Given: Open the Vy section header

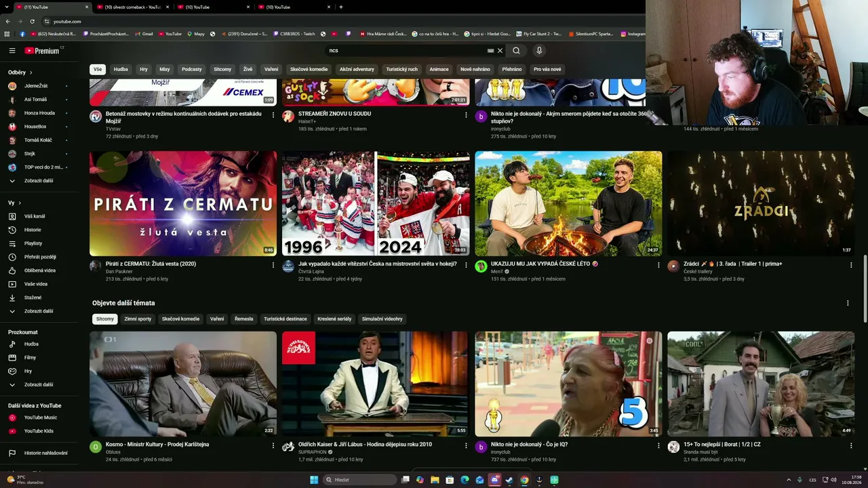Looking at the screenshot, I should click(14, 203).
